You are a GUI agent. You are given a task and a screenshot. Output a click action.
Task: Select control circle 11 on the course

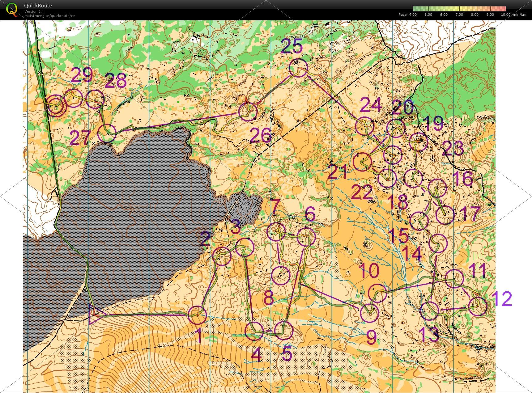click(x=455, y=279)
